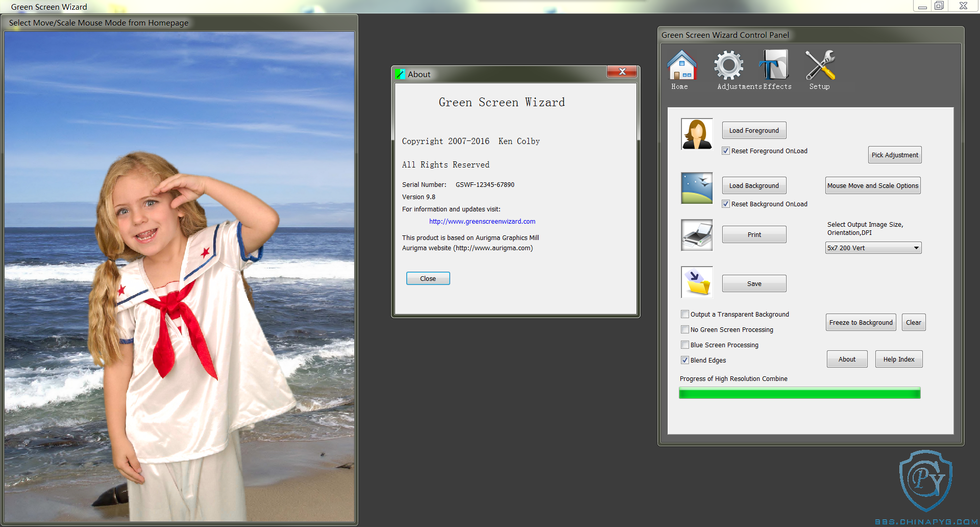This screenshot has width=980, height=527.
Task: Click the foreground woman portrait icon
Action: 697,134
